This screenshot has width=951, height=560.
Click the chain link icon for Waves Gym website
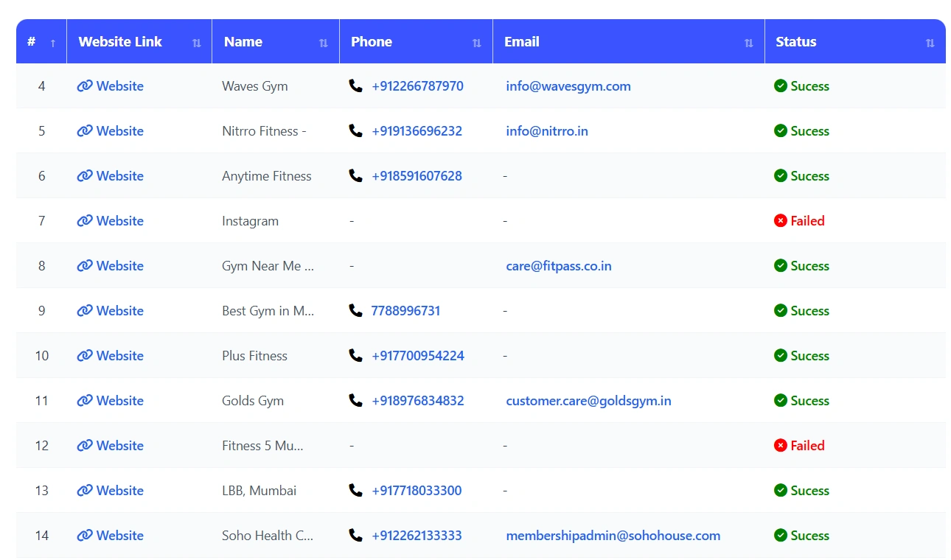pyautogui.click(x=85, y=86)
